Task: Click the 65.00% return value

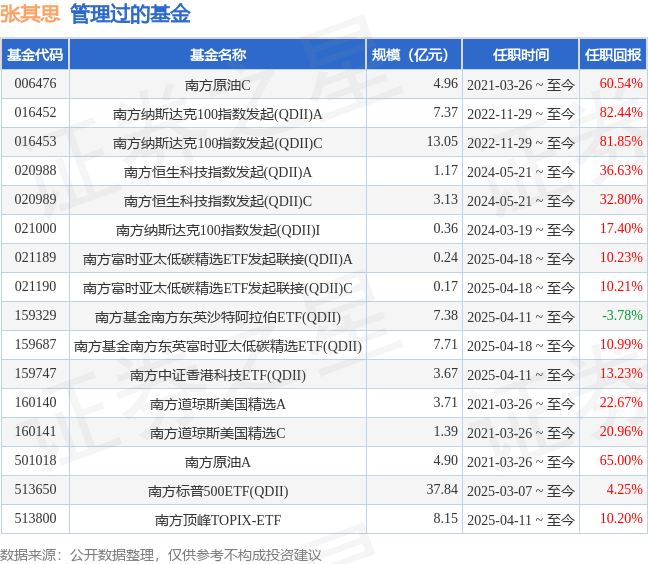Action: [x=621, y=460]
